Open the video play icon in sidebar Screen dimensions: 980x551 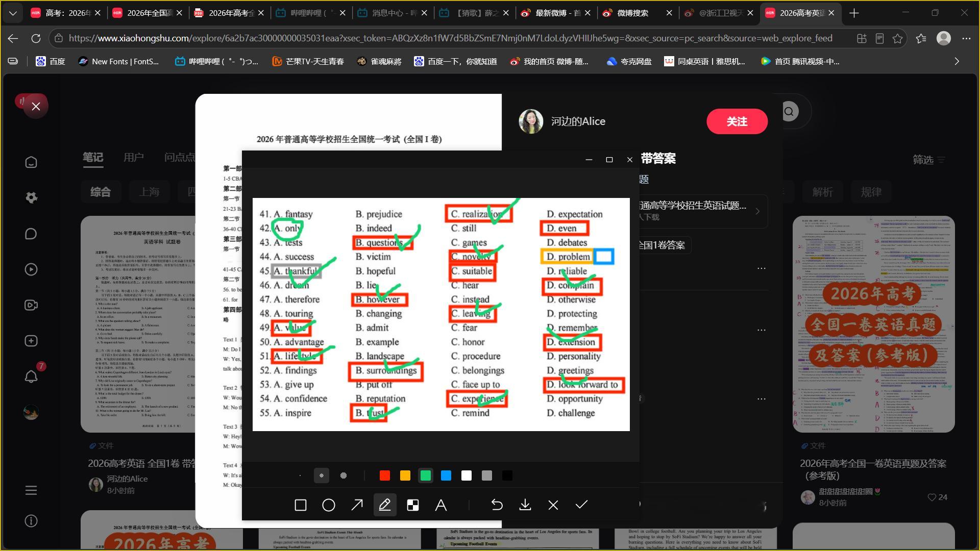tap(31, 269)
